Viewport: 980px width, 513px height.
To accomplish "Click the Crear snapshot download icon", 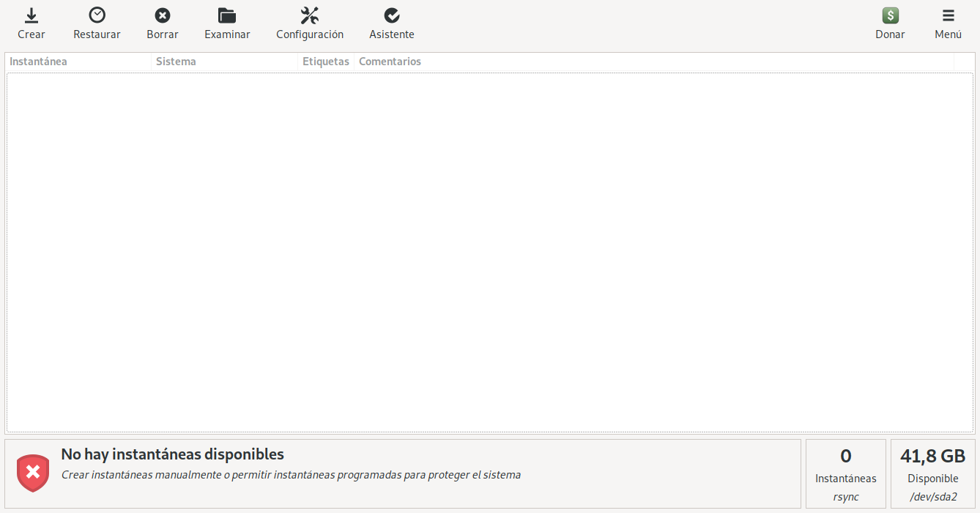I will pos(31,15).
